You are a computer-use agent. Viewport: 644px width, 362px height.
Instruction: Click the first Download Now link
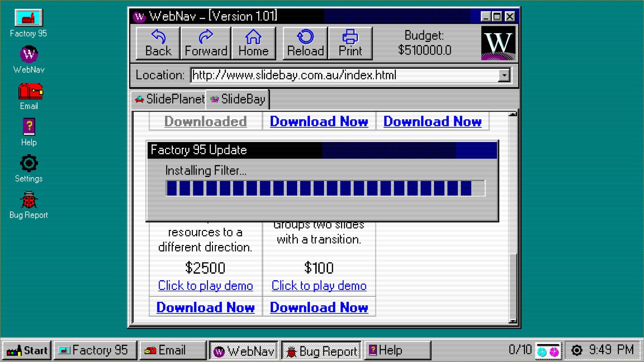click(x=319, y=121)
